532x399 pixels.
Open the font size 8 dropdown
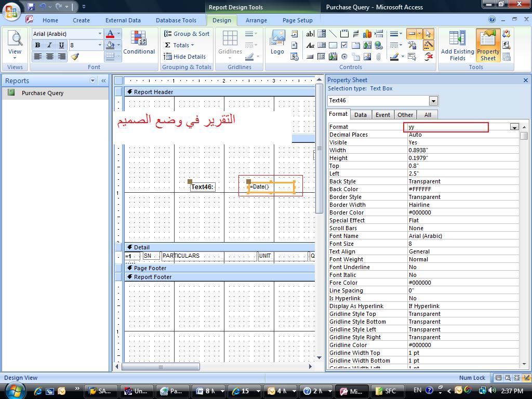point(99,45)
